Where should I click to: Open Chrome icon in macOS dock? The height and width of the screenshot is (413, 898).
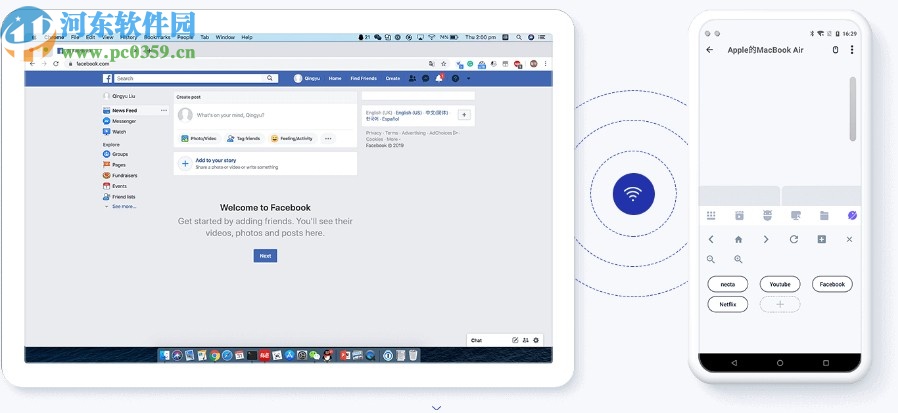(x=215, y=356)
